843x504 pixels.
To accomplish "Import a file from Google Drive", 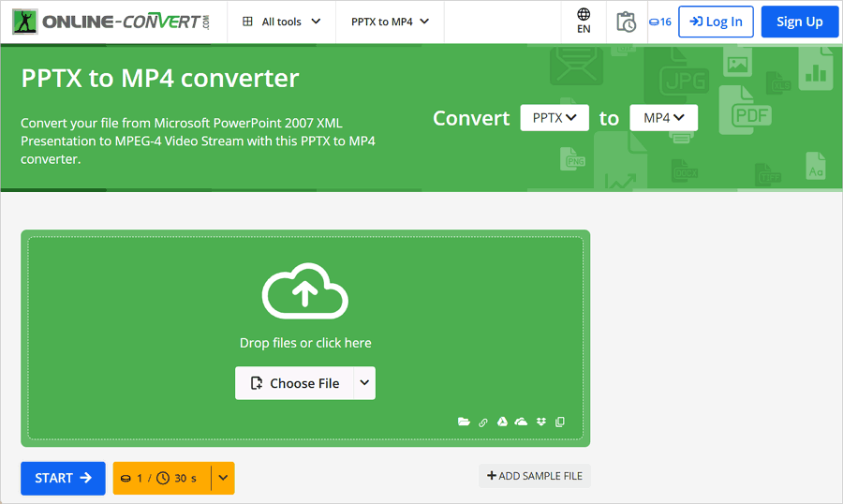I will [x=502, y=422].
